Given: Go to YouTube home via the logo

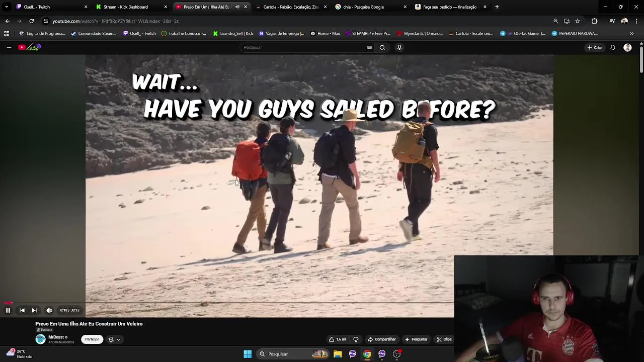Looking at the screenshot, I should click(29, 47).
